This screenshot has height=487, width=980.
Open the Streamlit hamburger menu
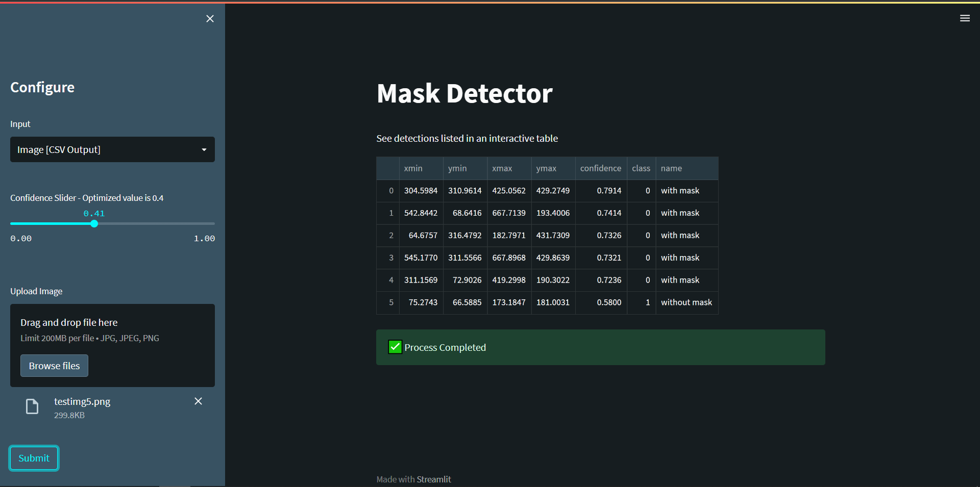965,18
